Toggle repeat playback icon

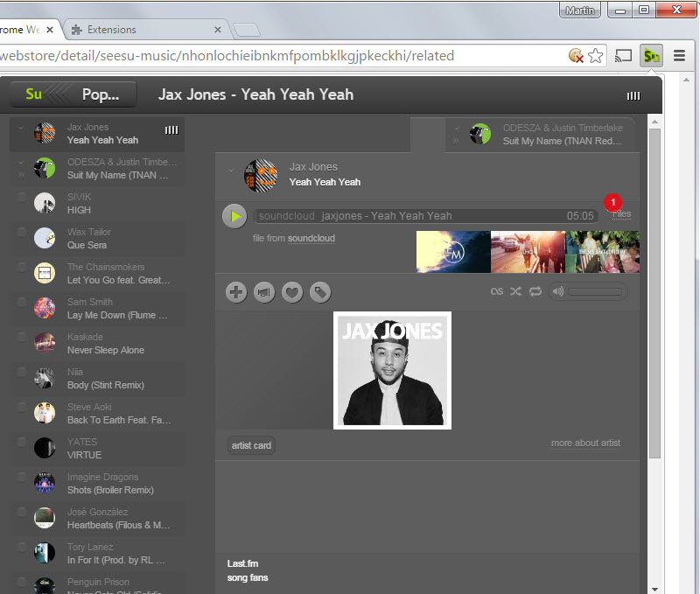pos(535,291)
